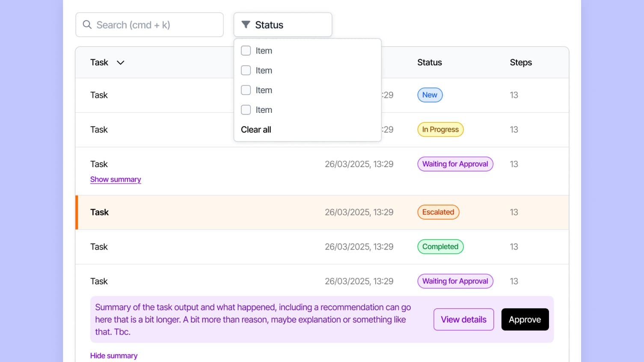Viewport: 644px width, 362px height.
Task: Tick the fourth Item checkbox above Clear all
Action: coord(246,110)
